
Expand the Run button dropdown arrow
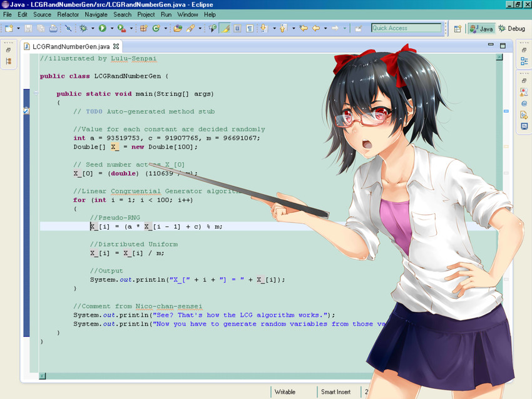(111, 28)
